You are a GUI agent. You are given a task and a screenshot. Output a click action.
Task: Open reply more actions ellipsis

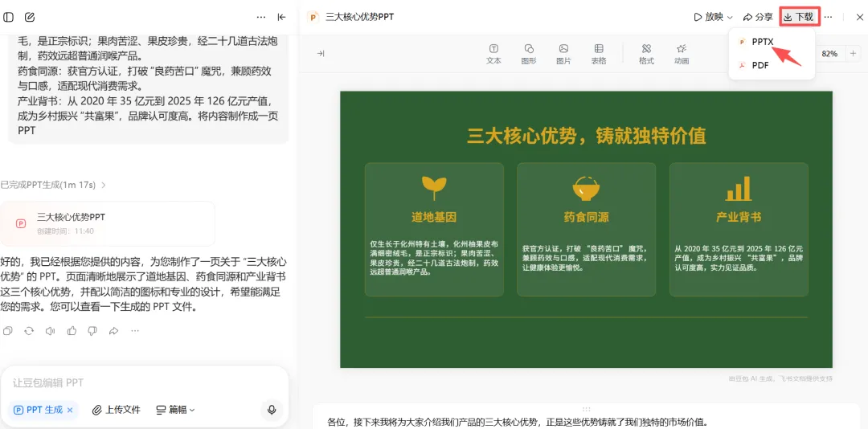pos(135,331)
